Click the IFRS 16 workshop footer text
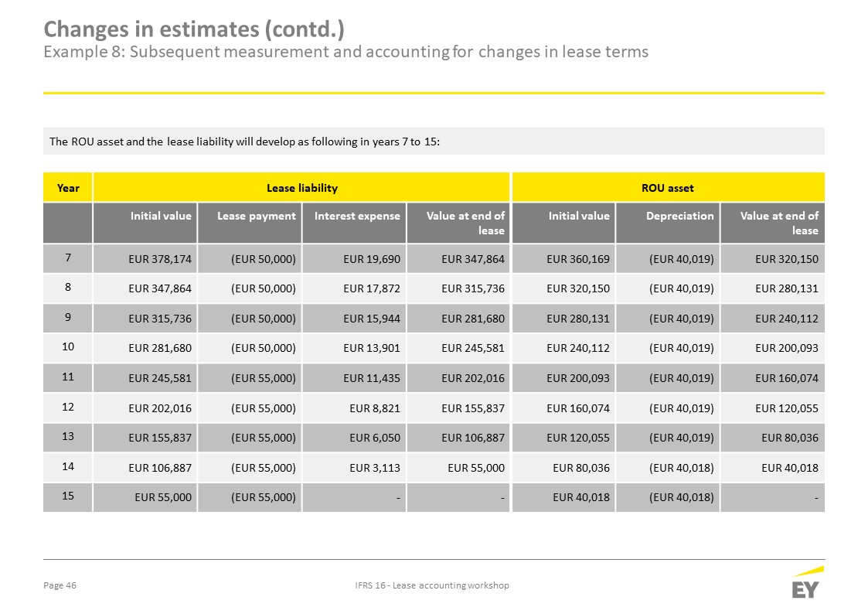The width and height of the screenshot is (868, 614). [x=432, y=585]
